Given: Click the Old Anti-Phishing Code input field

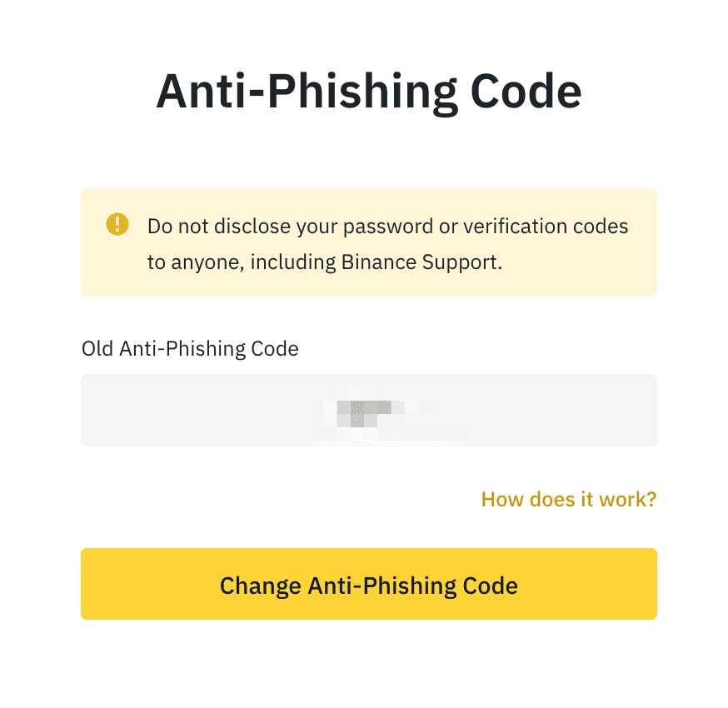Looking at the screenshot, I should click(x=368, y=410).
